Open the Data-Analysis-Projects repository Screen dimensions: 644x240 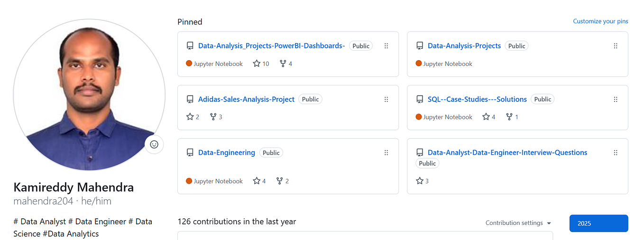[464, 46]
